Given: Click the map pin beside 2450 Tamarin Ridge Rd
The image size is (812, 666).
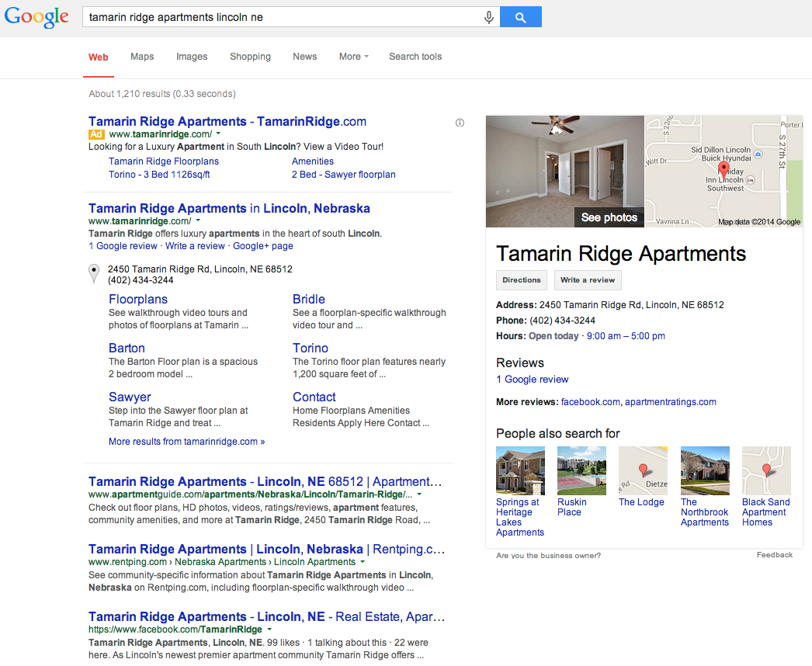Looking at the screenshot, I should [x=94, y=273].
